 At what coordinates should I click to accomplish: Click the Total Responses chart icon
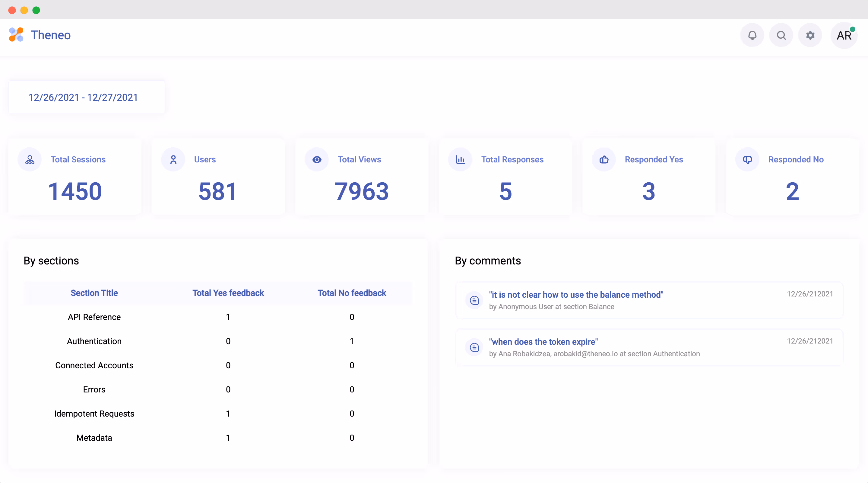click(460, 159)
